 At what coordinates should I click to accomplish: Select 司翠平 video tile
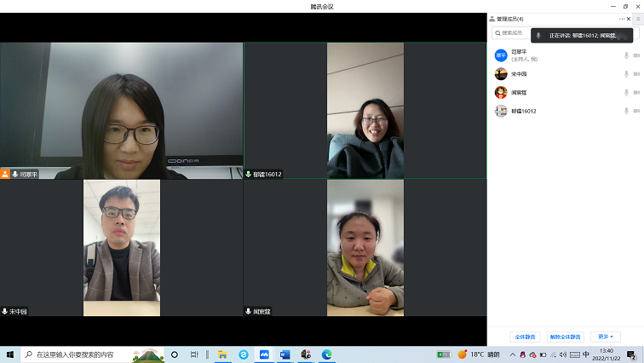pyautogui.click(x=122, y=111)
